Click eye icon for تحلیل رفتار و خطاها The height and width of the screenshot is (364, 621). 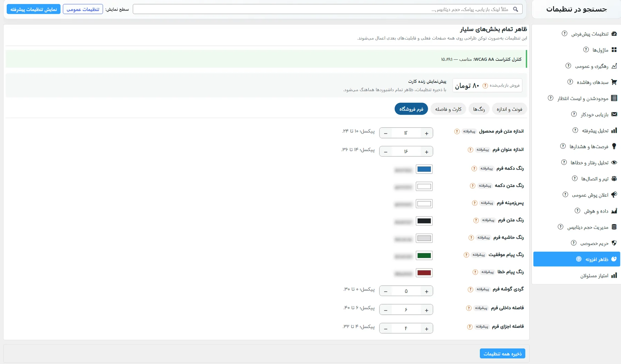[614, 163]
